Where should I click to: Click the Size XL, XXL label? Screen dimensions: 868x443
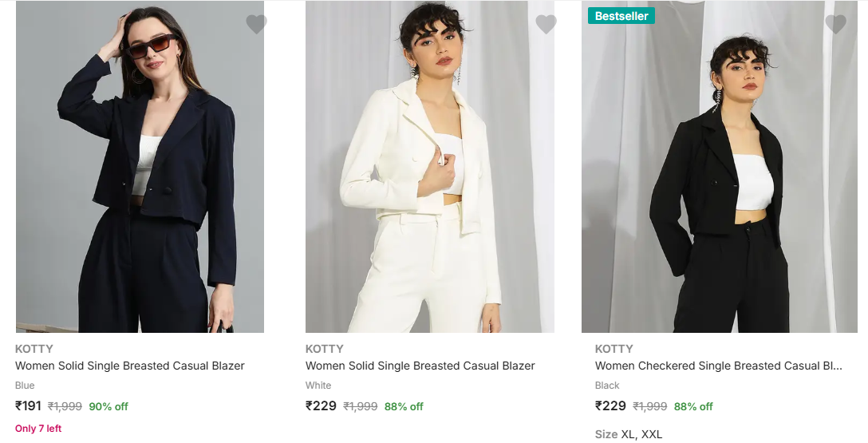point(629,434)
